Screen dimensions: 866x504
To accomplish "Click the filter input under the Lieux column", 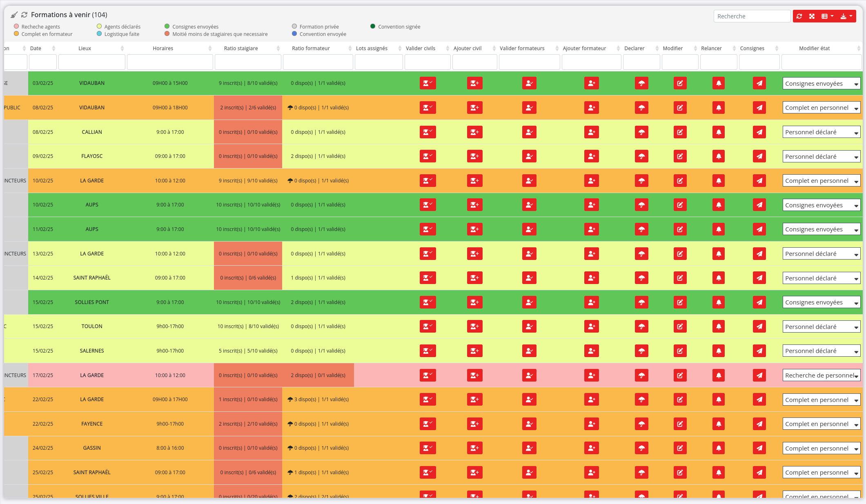I will coord(91,62).
